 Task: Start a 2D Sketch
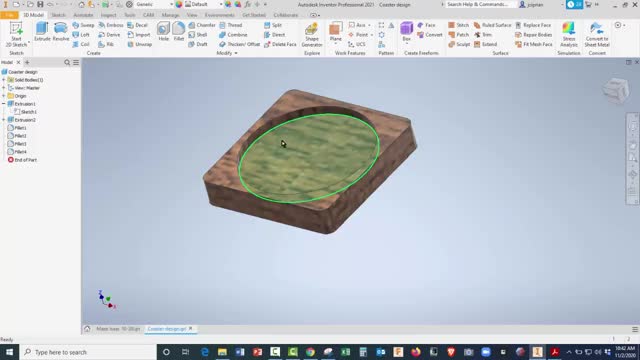pos(16,34)
